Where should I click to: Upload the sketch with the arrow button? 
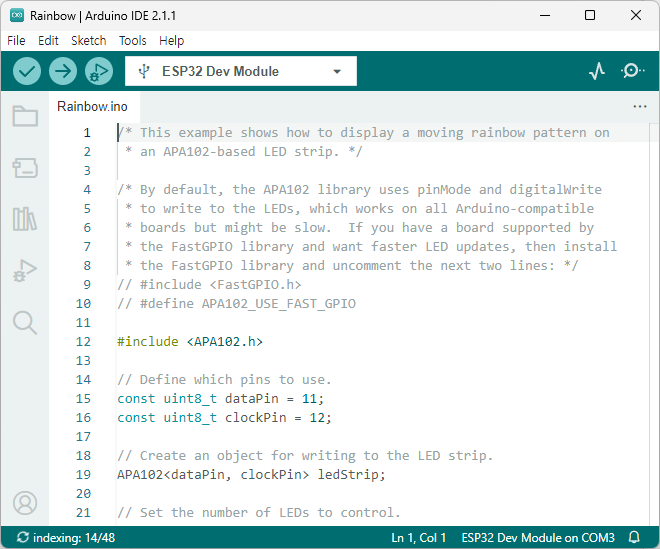(x=63, y=71)
